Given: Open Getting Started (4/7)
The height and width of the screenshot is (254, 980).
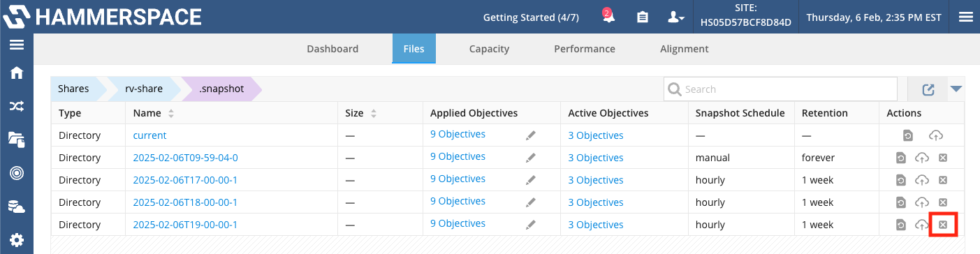Looking at the screenshot, I should pyautogui.click(x=531, y=17).
